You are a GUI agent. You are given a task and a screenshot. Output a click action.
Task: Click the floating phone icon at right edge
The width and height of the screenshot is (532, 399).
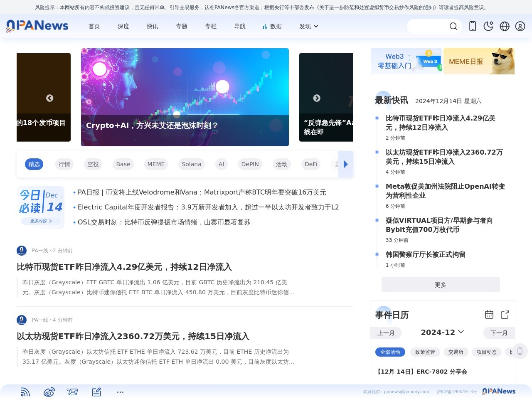[x=520, y=351]
